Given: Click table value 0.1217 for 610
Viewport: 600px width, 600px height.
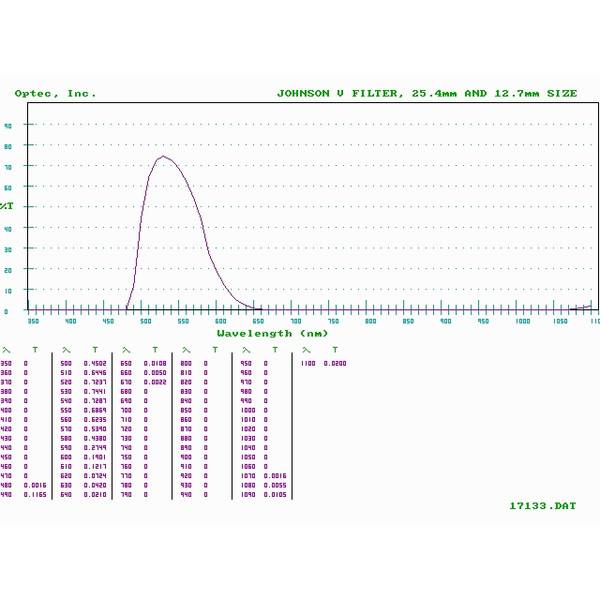Looking at the screenshot, I should pos(95,466).
